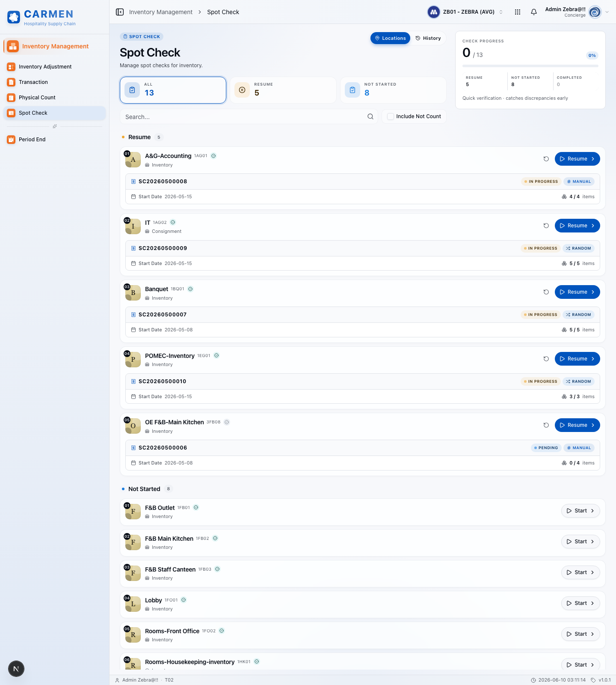Screen dimensions: 616x685
Task: Click reset icon for IT row
Action: [546, 226]
